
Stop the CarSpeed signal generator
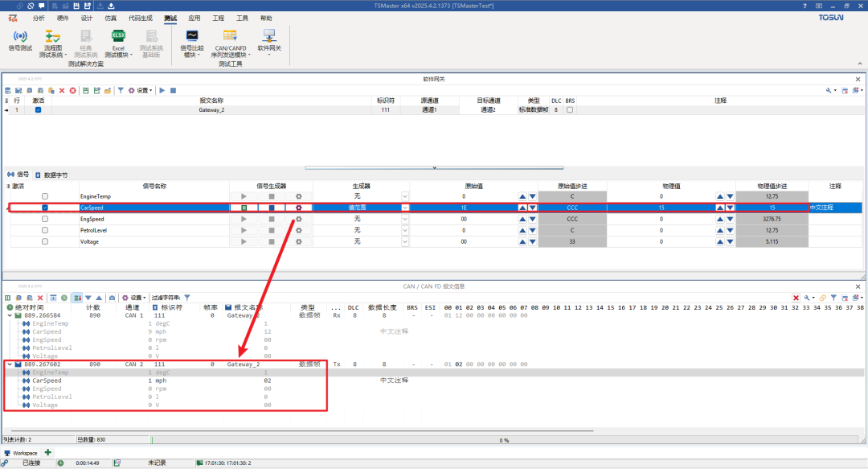coord(272,208)
